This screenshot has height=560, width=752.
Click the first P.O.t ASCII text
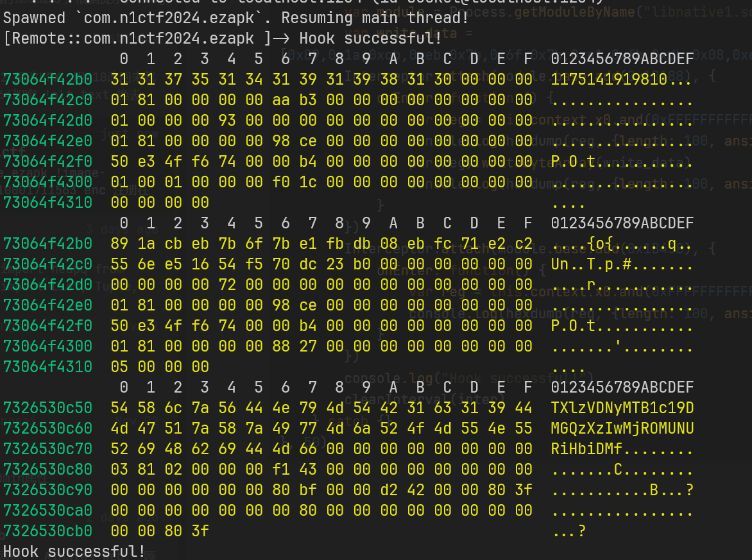572,162
